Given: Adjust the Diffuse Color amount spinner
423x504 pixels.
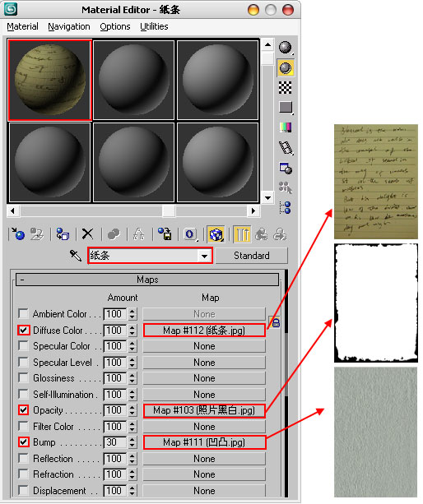Looking at the screenshot, I should coord(132,330).
